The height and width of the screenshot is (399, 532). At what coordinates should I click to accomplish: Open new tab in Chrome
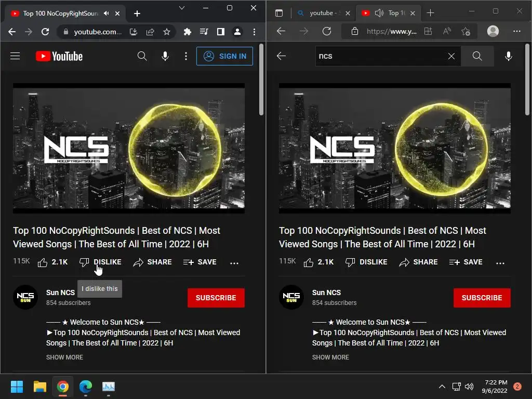click(x=137, y=13)
